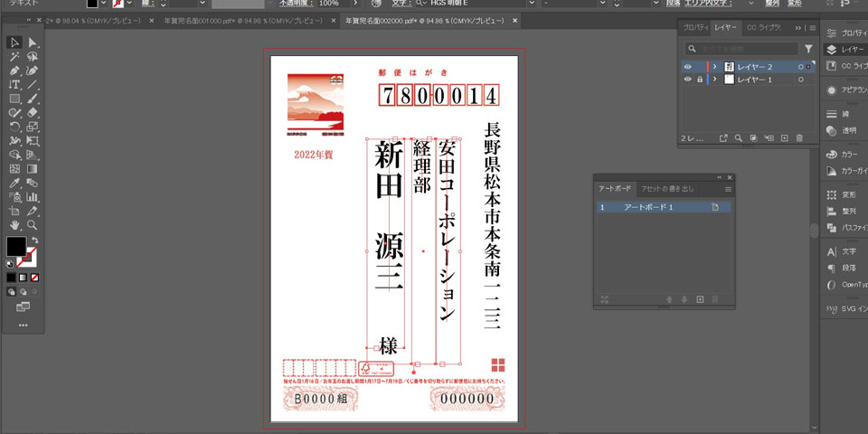Select the Direct Selection tool
Image resolution: width=868 pixels, height=434 pixels.
(x=33, y=42)
